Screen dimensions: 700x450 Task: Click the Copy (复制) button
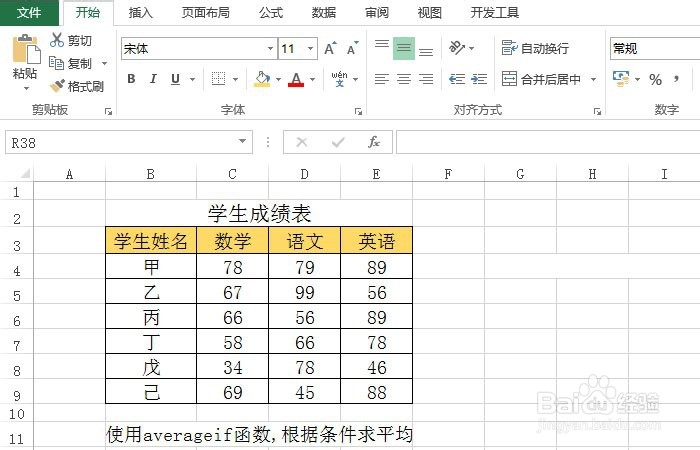coord(71,63)
